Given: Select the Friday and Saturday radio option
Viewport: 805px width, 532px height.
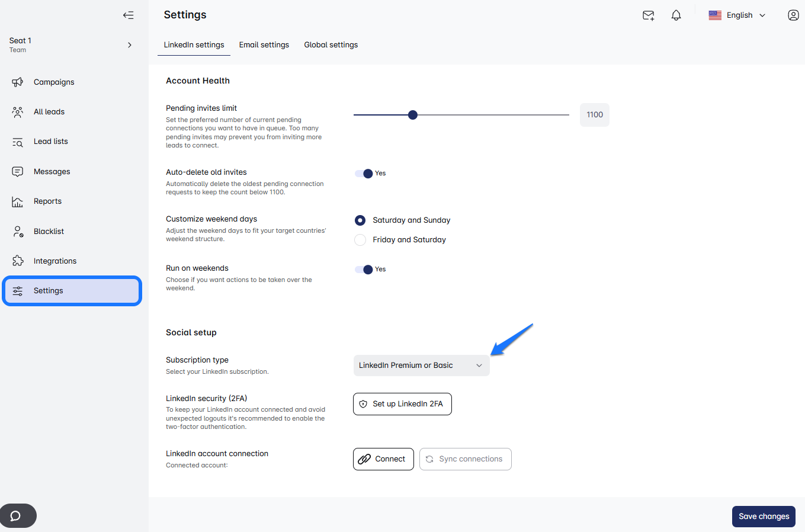Looking at the screenshot, I should pos(360,240).
